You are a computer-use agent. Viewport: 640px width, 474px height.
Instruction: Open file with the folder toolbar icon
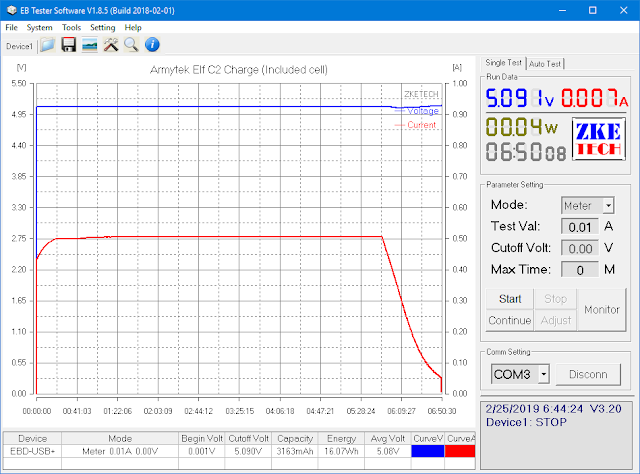pos(48,45)
